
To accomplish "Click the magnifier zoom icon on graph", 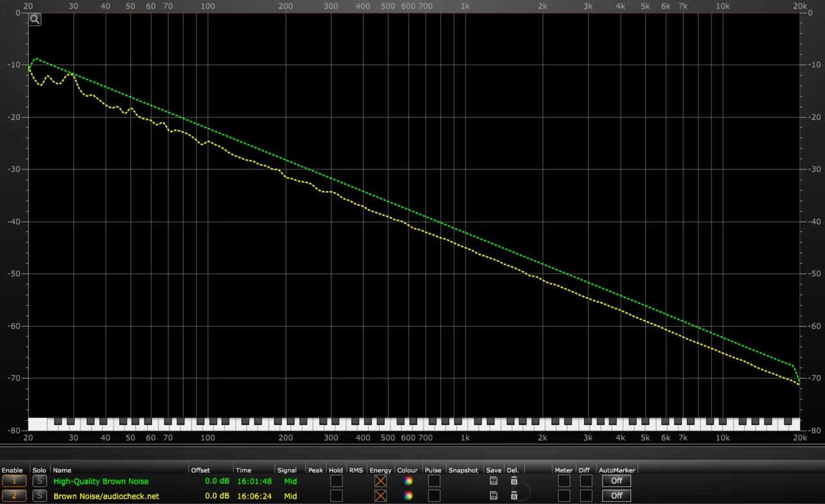I will (x=35, y=19).
